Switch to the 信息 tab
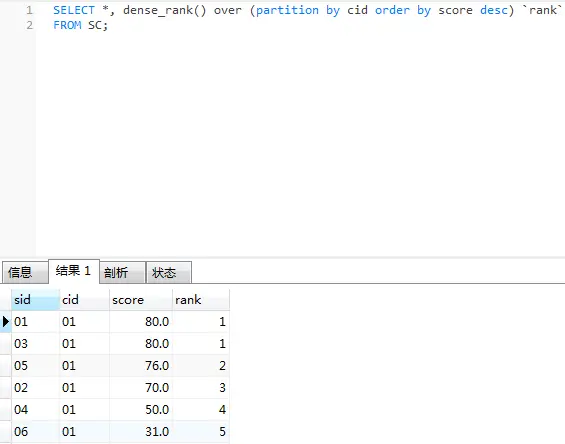This screenshot has width=565, height=444. [25, 272]
